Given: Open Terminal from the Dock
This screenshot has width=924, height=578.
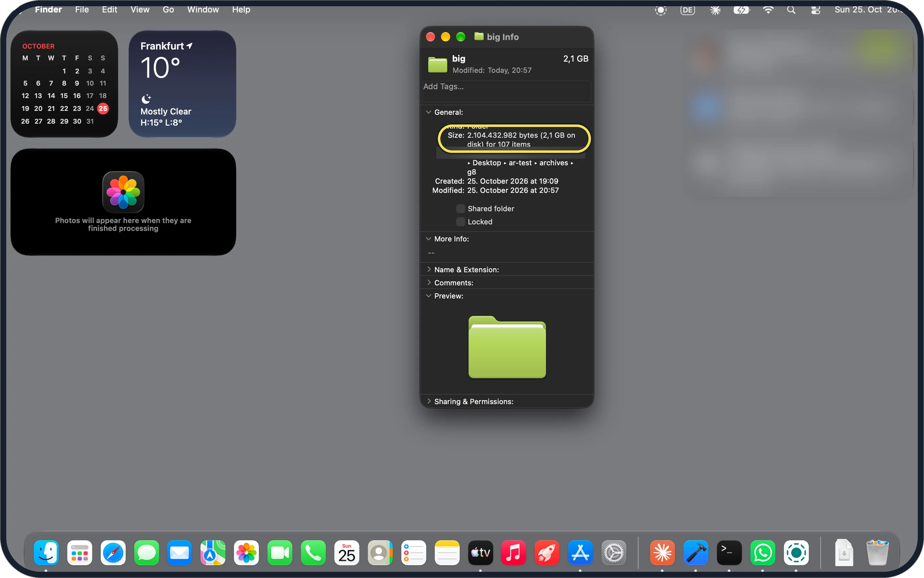Looking at the screenshot, I should click(729, 552).
